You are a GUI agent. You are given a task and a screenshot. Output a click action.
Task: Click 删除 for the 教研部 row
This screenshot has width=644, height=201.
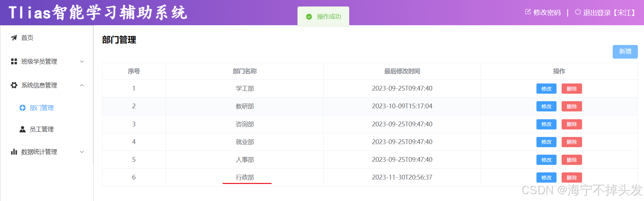[x=571, y=106]
